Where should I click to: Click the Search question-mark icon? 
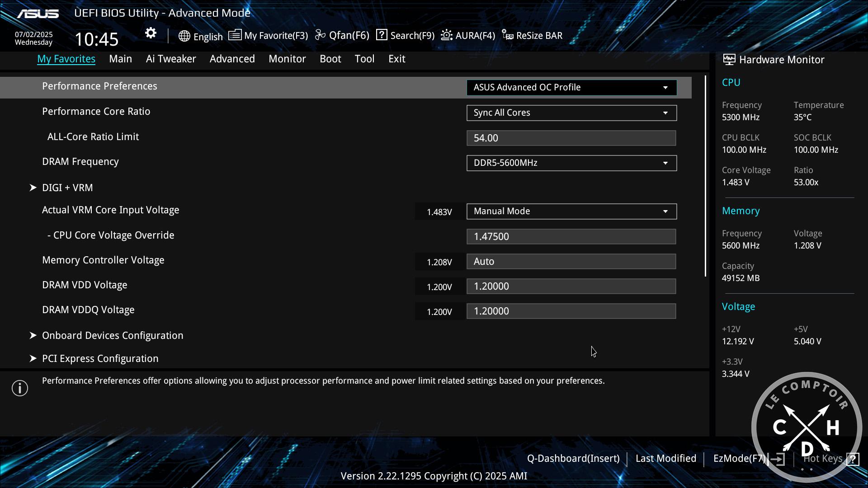tap(382, 35)
